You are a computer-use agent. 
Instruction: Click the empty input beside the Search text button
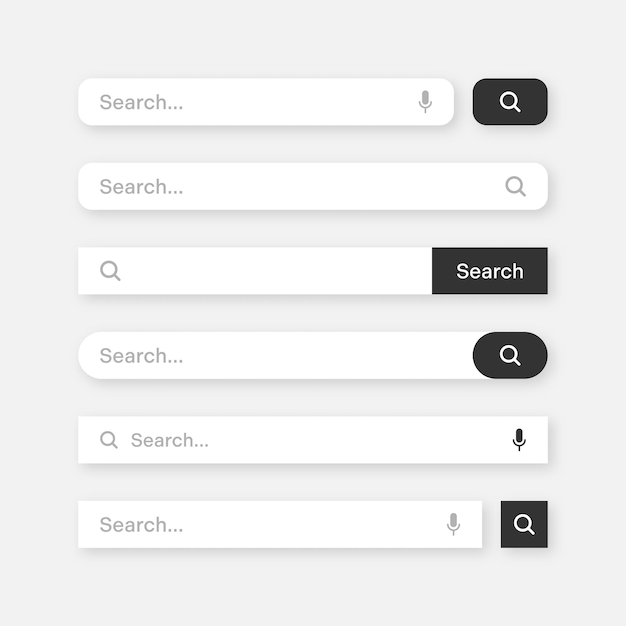pos(255,271)
